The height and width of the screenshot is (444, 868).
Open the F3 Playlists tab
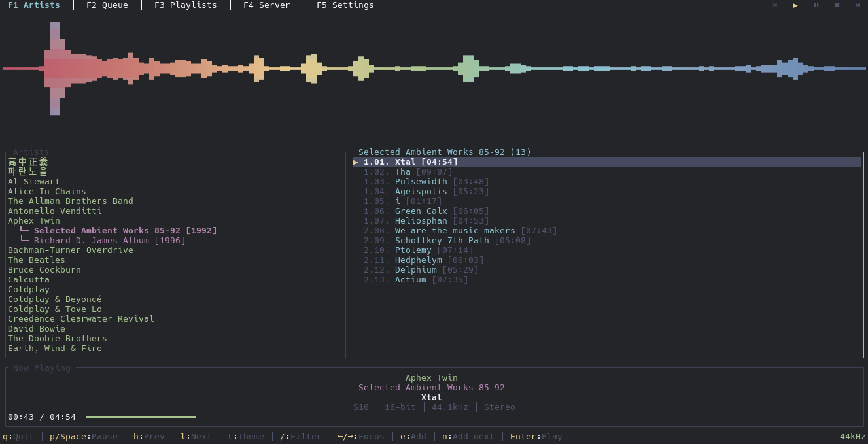[x=186, y=5]
